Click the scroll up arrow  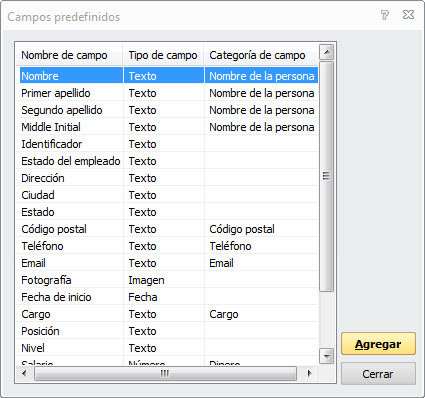(x=327, y=52)
